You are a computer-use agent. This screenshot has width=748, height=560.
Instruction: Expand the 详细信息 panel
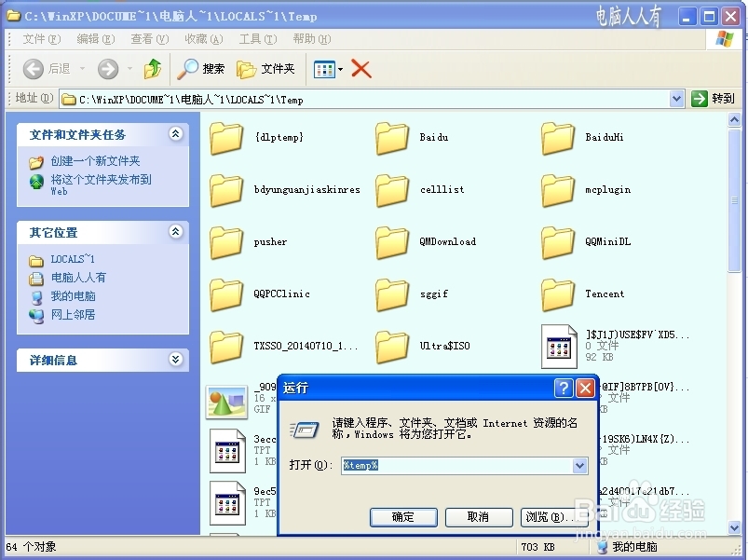[x=175, y=359]
